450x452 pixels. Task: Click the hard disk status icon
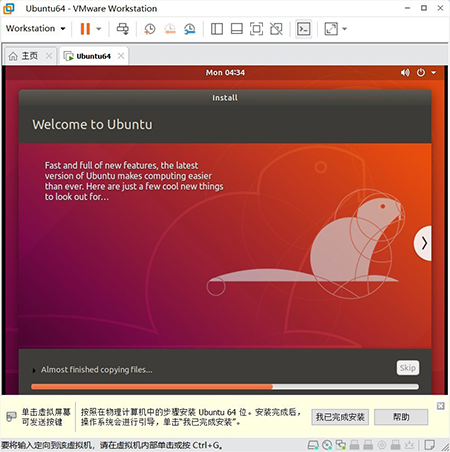(x=313, y=445)
